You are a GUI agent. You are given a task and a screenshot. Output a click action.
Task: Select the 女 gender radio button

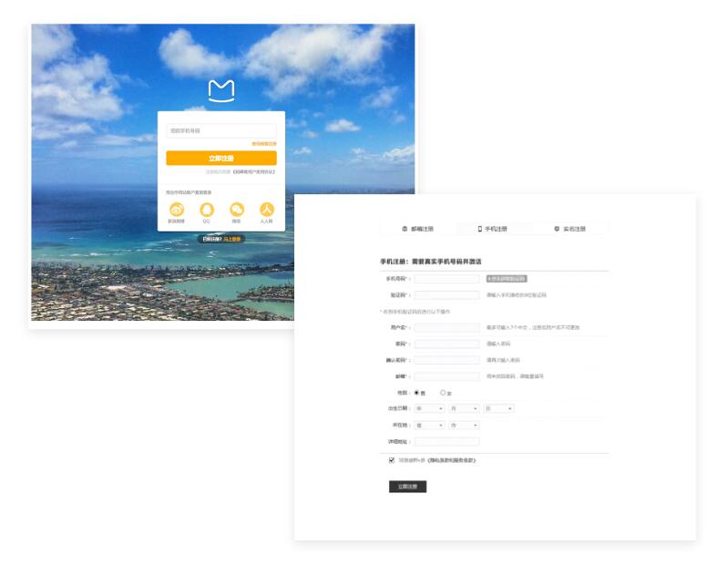click(x=443, y=393)
